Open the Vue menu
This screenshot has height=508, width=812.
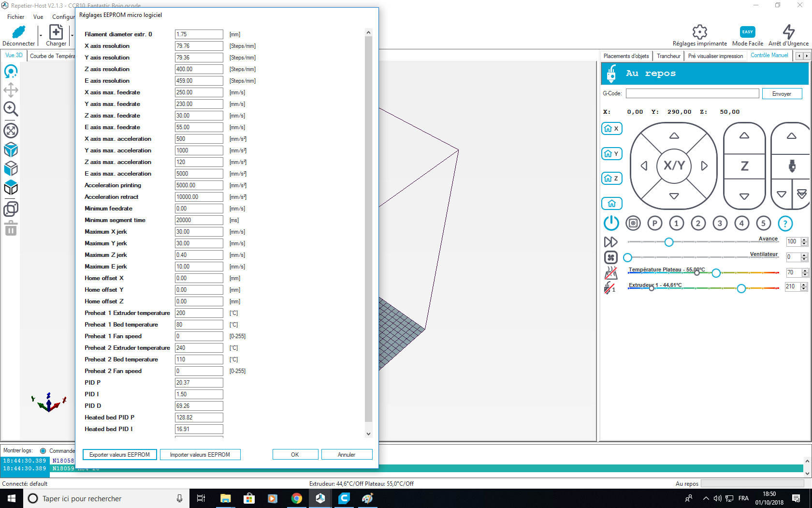coord(38,17)
